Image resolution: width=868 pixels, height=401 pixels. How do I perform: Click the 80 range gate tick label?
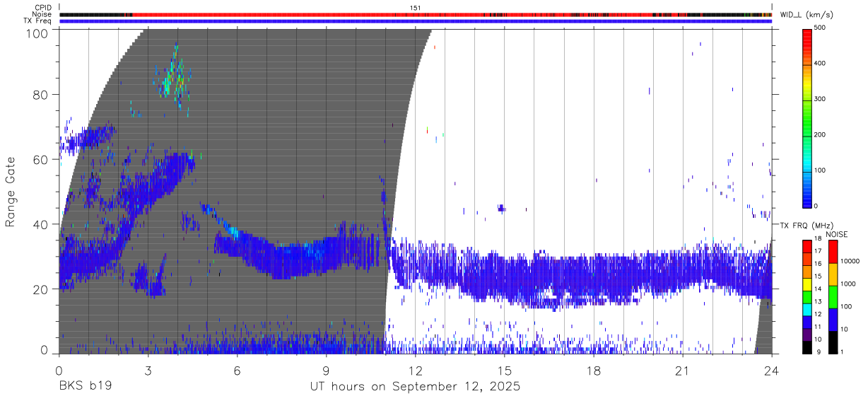point(41,95)
